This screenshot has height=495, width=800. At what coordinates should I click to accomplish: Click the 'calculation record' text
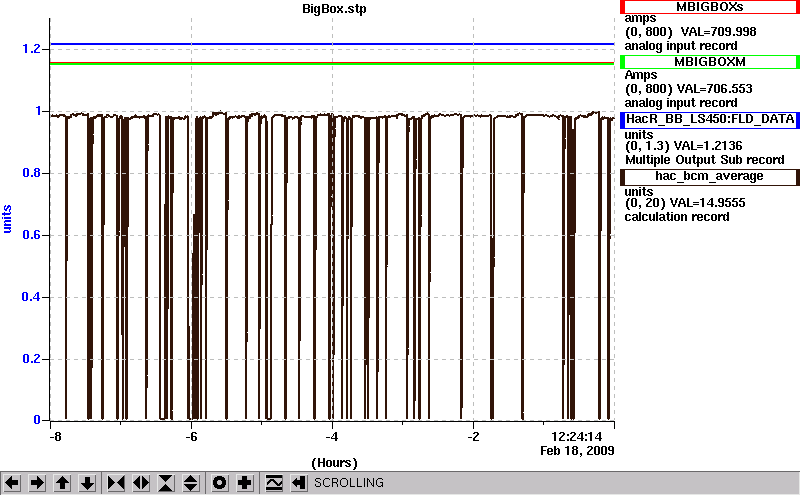pos(677,217)
